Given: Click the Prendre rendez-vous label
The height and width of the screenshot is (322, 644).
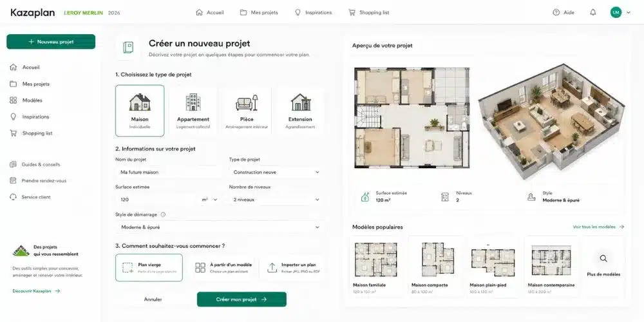Looking at the screenshot, I should pos(44,181).
